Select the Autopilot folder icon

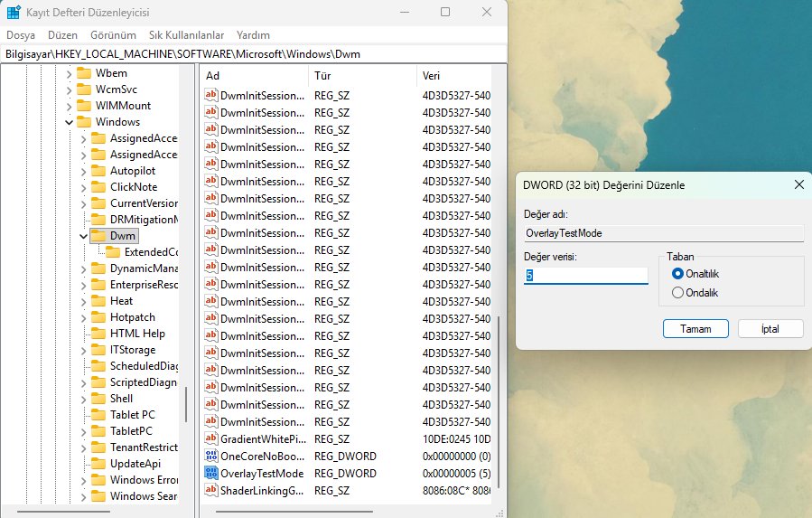(x=98, y=171)
